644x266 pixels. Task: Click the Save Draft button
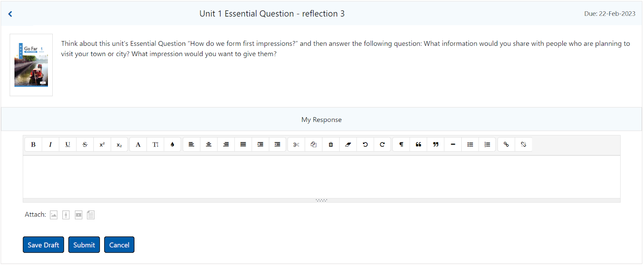pos(43,245)
